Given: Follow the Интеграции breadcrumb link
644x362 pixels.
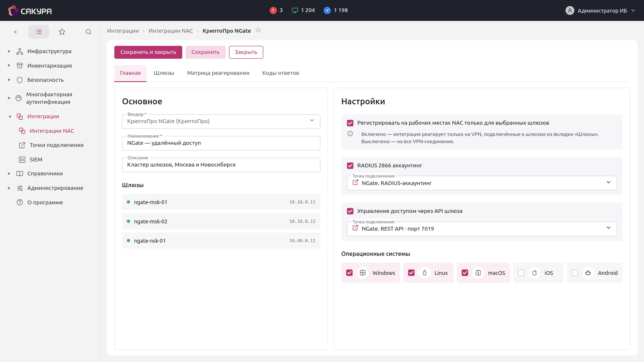Looking at the screenshot, I should pos(123,31).
